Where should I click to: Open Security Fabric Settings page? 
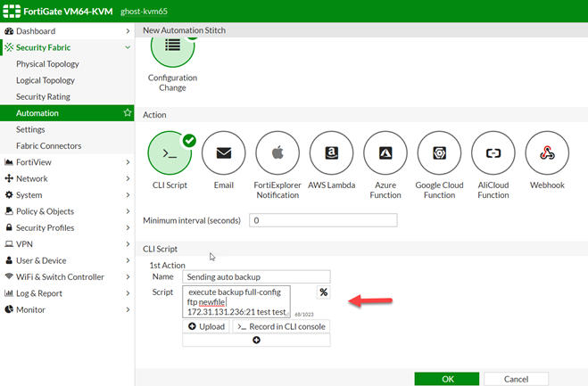(x=30, y=129)
